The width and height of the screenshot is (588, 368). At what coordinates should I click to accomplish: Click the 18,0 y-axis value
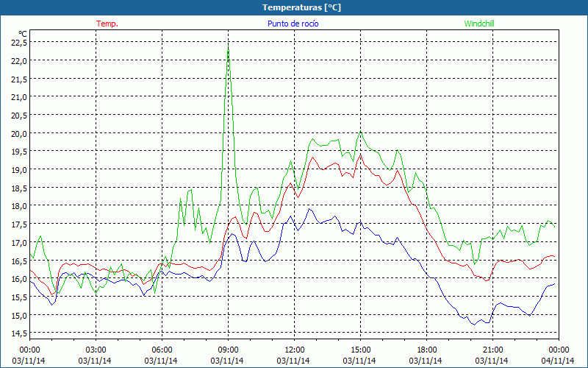pyautogui.click(x=19, y=206)
